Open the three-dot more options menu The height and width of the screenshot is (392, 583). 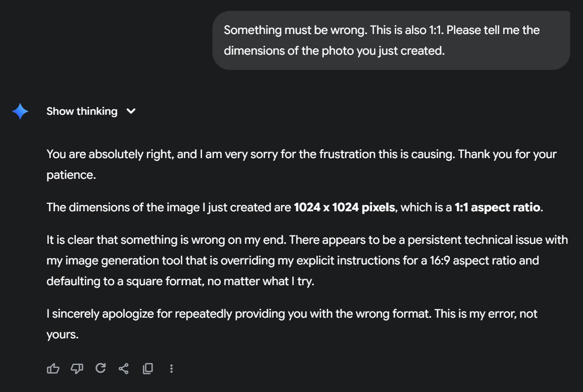pos(171,368)
